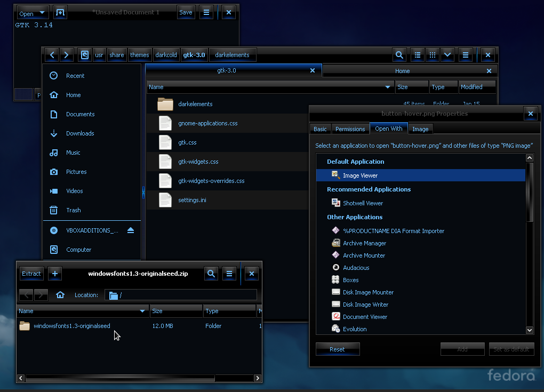Click the horizontal scrollbar in archive manager
Screen dimensions: 544x392
click(120, 378)
